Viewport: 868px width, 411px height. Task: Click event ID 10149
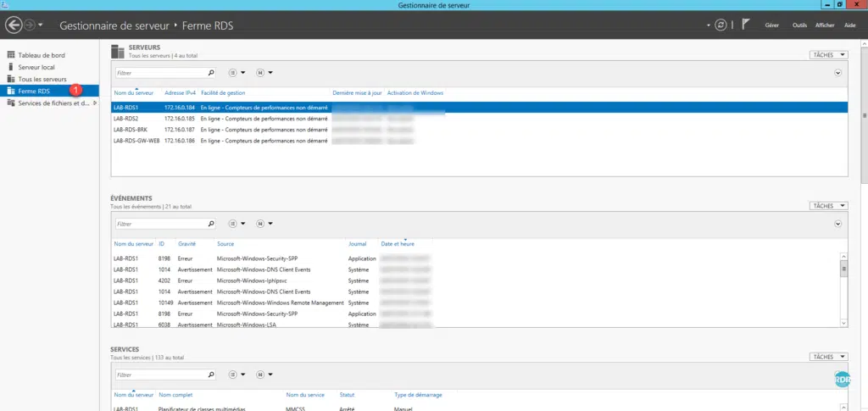(x=165, y=303)
